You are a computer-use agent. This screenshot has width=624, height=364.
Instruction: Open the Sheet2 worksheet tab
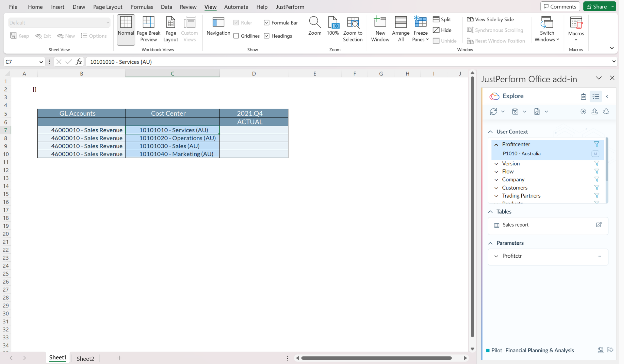click(x=85, y=358)
